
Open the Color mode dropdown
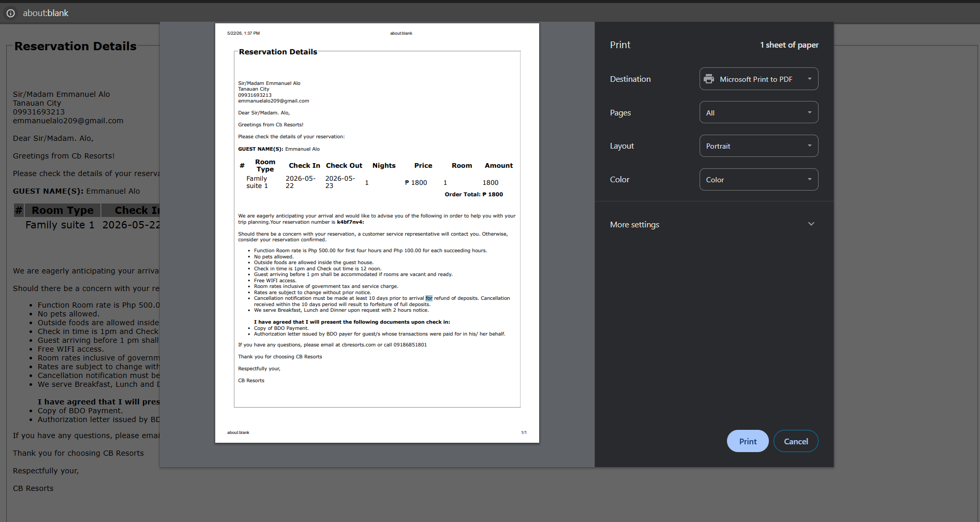(759, 180)
